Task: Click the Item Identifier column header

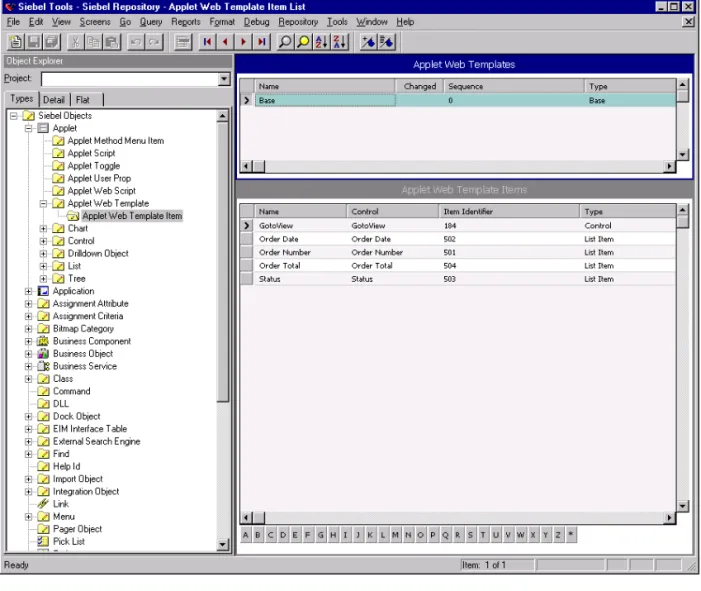Action: click(x=509, y=211)
